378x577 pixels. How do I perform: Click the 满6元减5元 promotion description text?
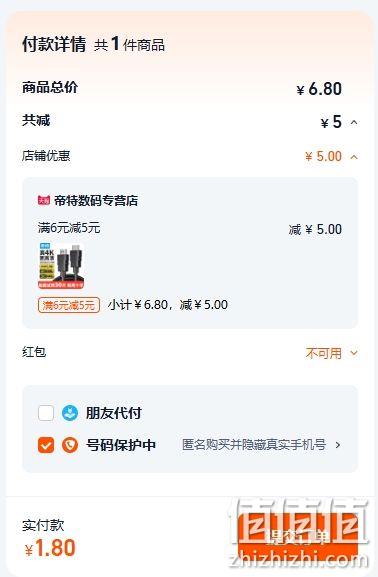[69, 228]
